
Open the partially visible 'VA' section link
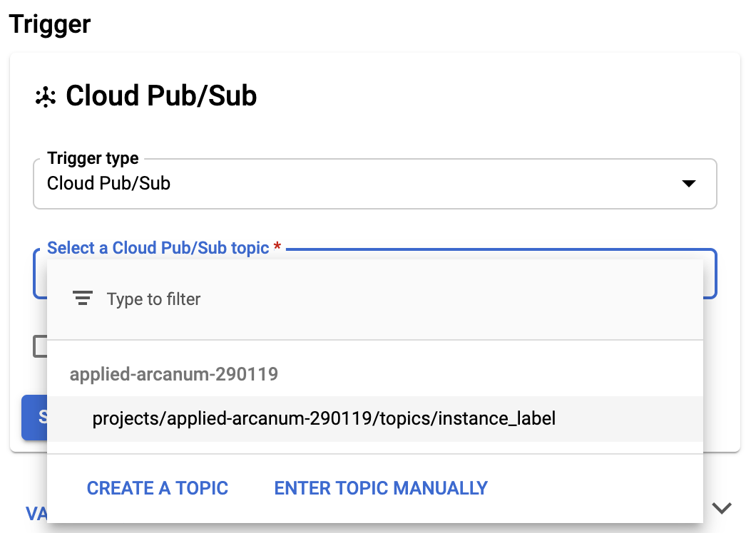click(36, 514)
